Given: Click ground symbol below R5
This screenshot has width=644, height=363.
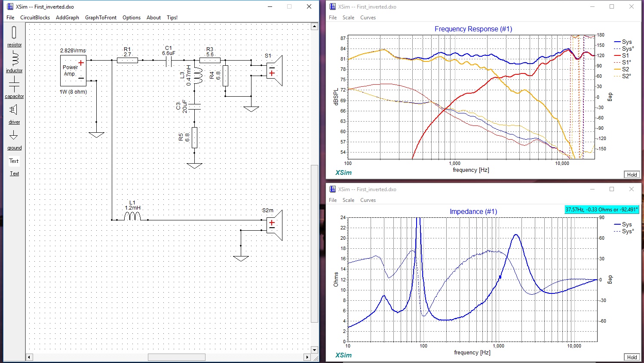Looking at the screenshot, I should pos(194,166).
